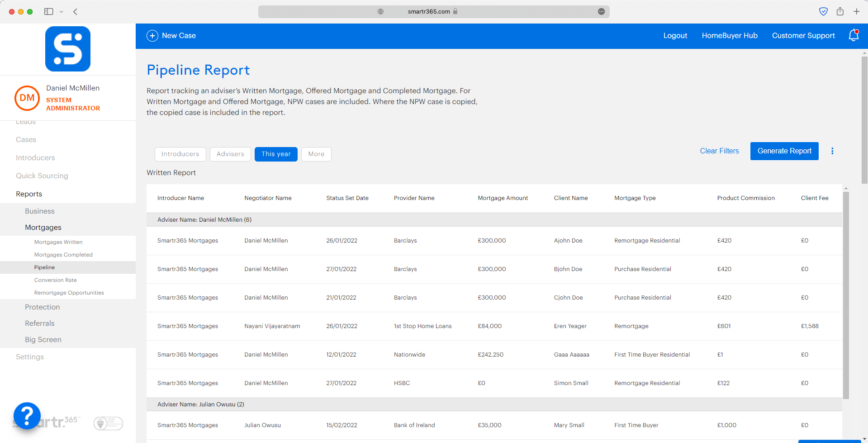Click the New Case plus icon
This screenshot has height=443, width=868.
(152, 36)
